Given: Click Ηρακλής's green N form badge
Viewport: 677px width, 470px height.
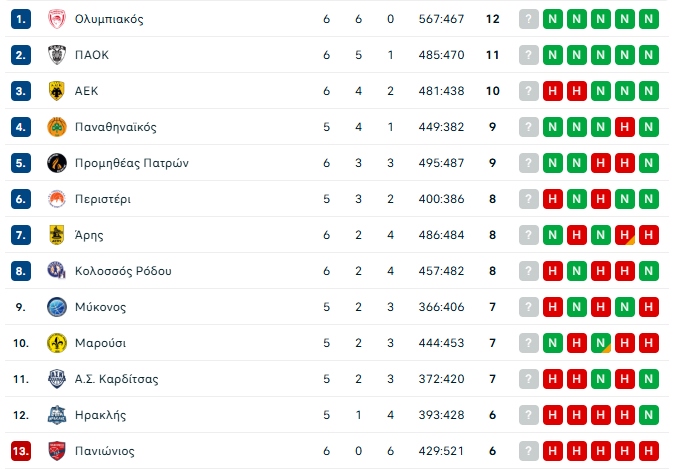Looking at the screenshot, I should point(649,415).
